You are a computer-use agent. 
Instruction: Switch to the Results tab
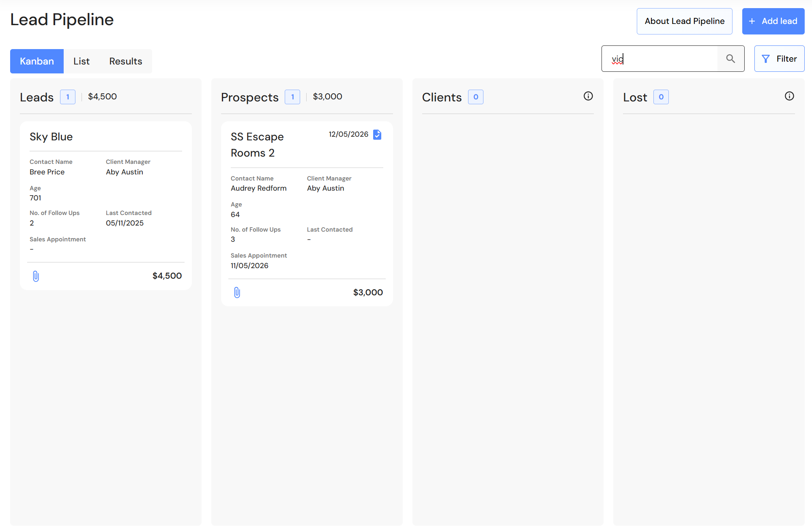(126, 61)
